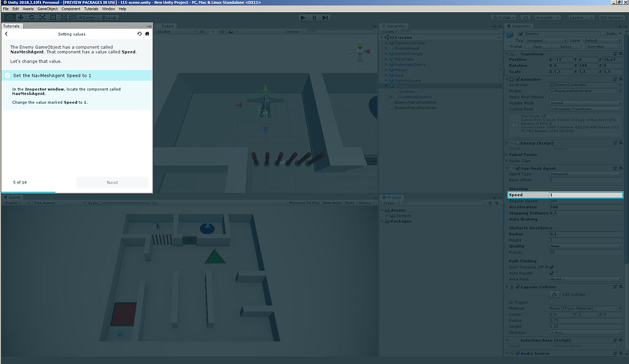The height and width of the screenshot is (364, 629).
Task: Toggle the Enemy (Script) component checkbox
Action: (x=517, y=143)
